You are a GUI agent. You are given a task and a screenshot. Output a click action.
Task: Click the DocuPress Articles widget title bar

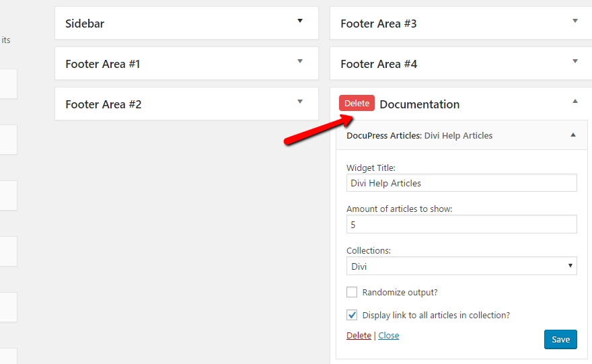[x=420, y=135]
